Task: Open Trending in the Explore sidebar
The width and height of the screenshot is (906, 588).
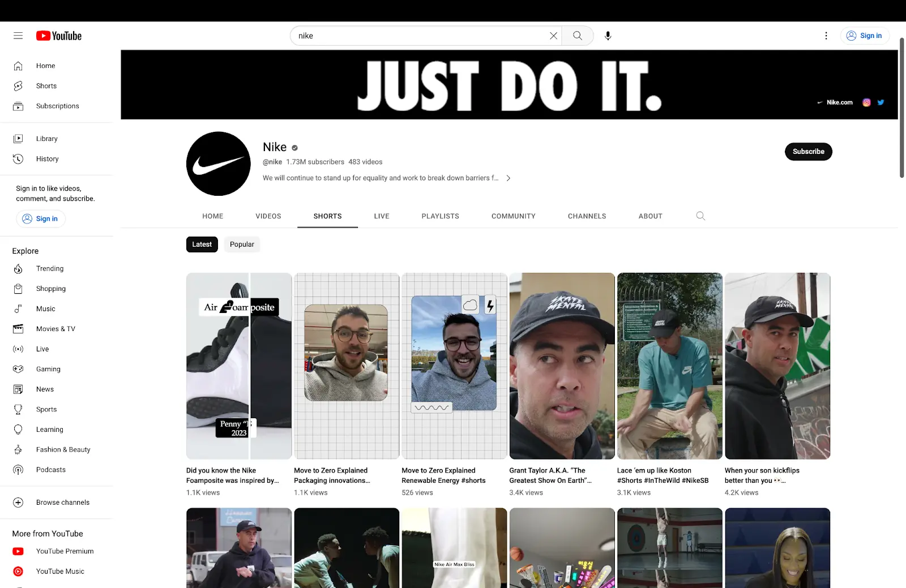Action: [50, 269]
